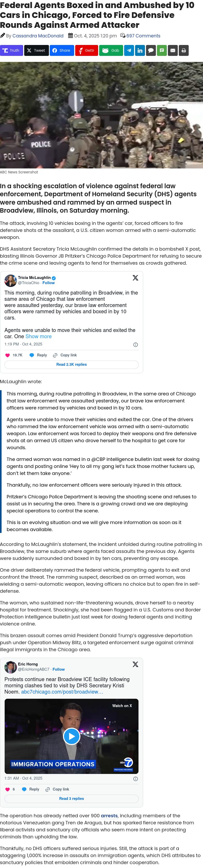Share article on LinkedIn icon
Viewport: 203px width, 868px height.
(x=140, y=50)
